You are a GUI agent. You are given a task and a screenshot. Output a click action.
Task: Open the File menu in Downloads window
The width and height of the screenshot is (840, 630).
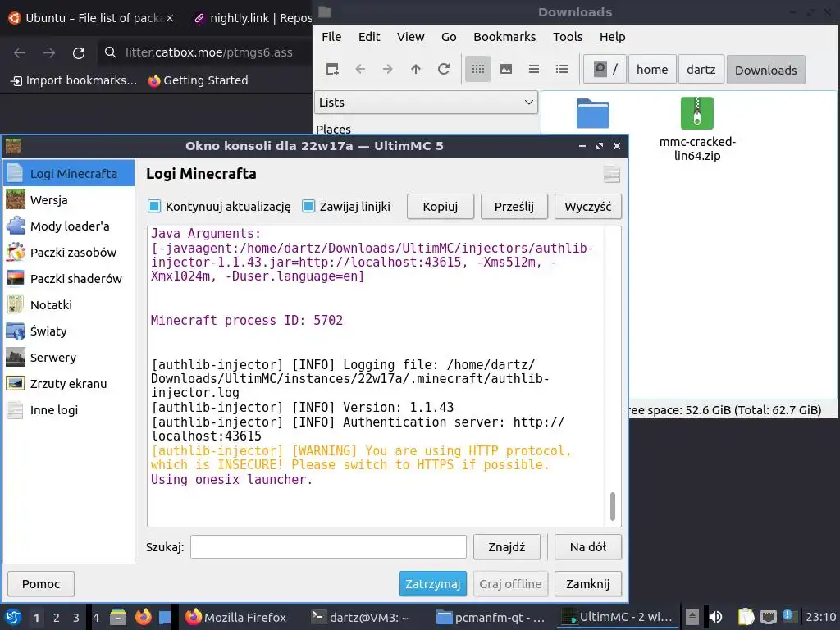tap(331, 37)
